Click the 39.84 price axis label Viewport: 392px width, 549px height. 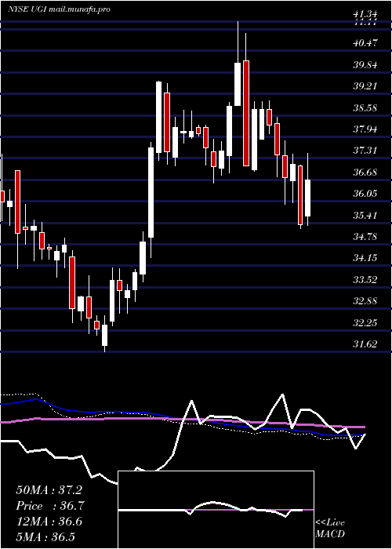point(365,65)
